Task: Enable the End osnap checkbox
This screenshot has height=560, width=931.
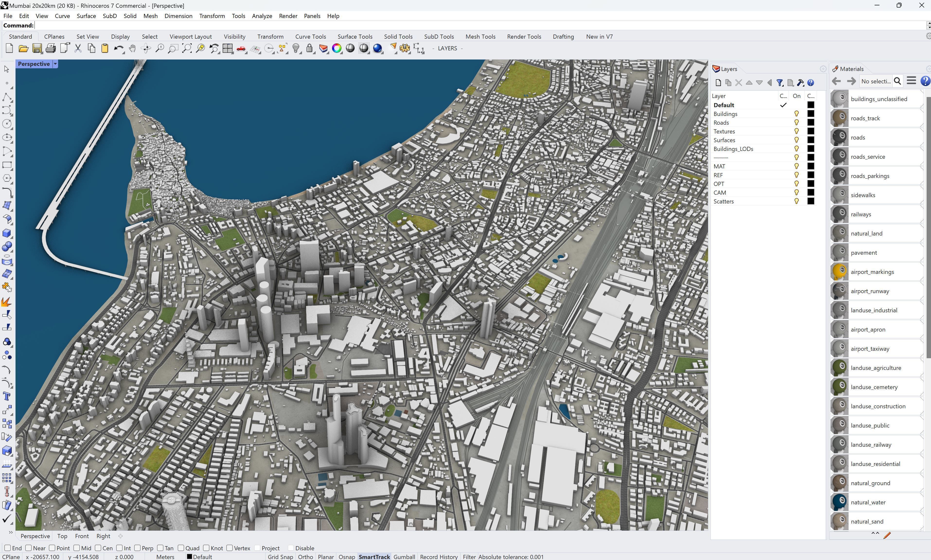Action: 7,548
